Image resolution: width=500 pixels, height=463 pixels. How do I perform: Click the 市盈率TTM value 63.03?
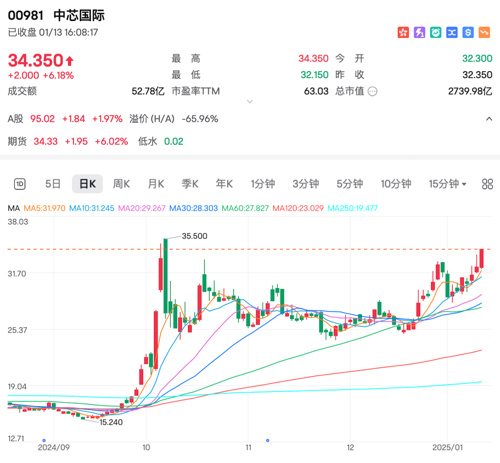tap(316, 91)
